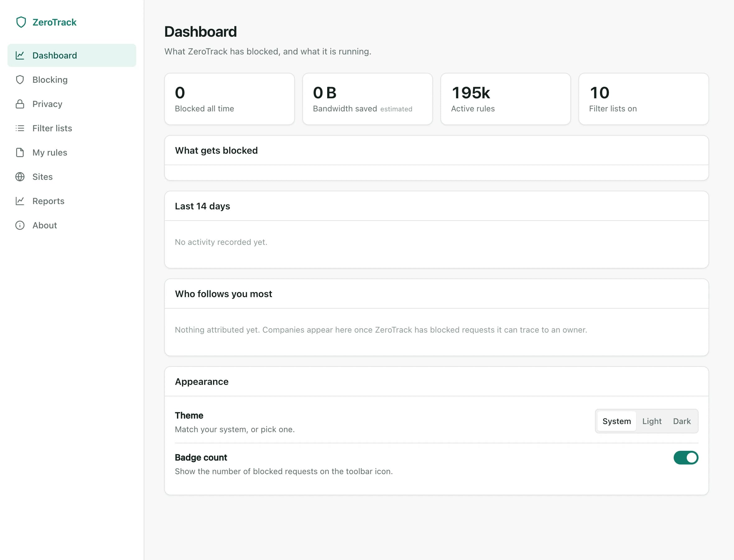Click the Sites globe icon
The width and height of the screenshot is (734, 560).
click(20, 177)
